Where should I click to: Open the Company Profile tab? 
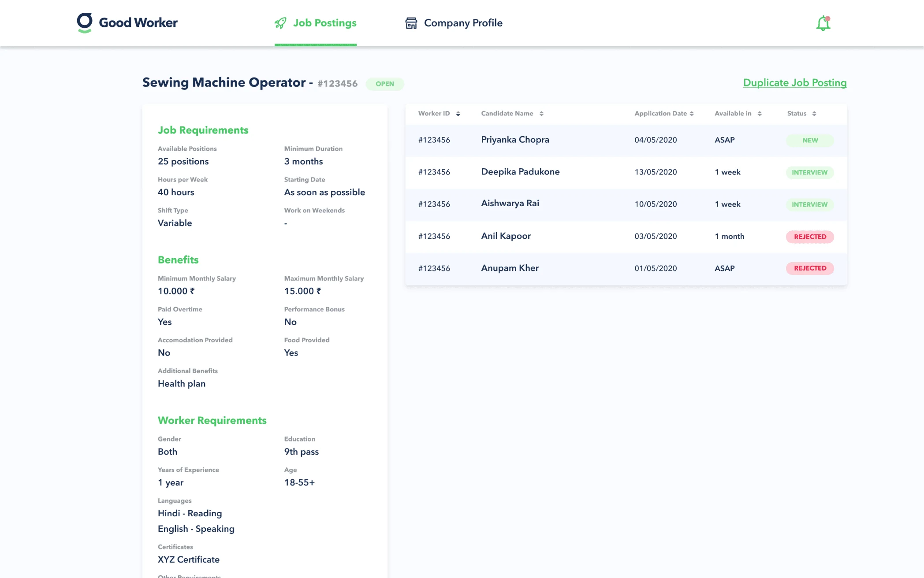tap(454, 23)
